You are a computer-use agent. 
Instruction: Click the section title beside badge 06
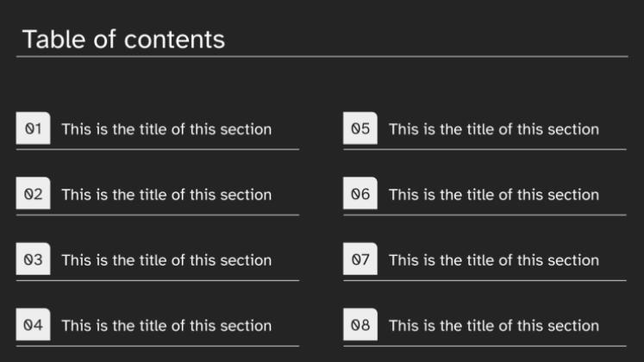tap(494, 195)
